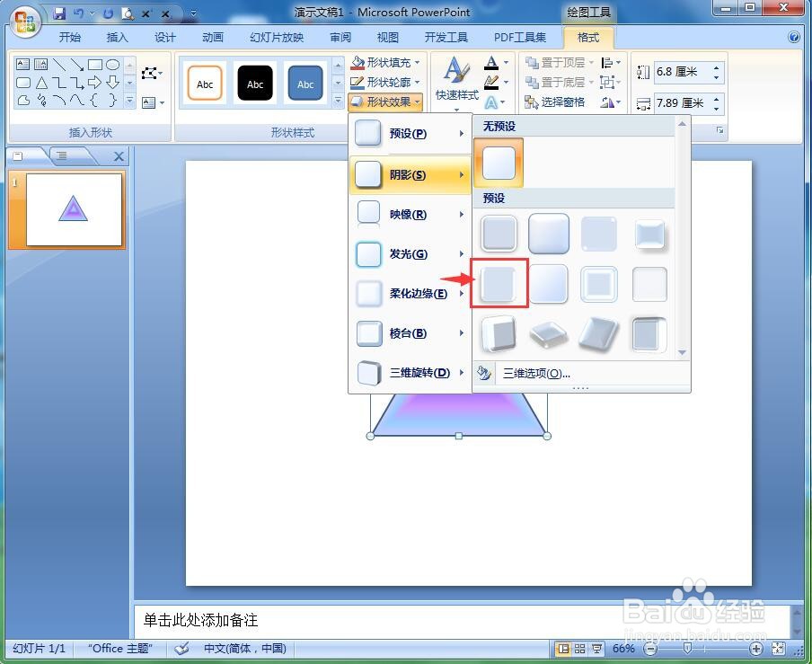This screenshot has width=812, height=664.
Task: Switch to the 动画 (Animations) ribbon tab
Action: click(213, 38)
